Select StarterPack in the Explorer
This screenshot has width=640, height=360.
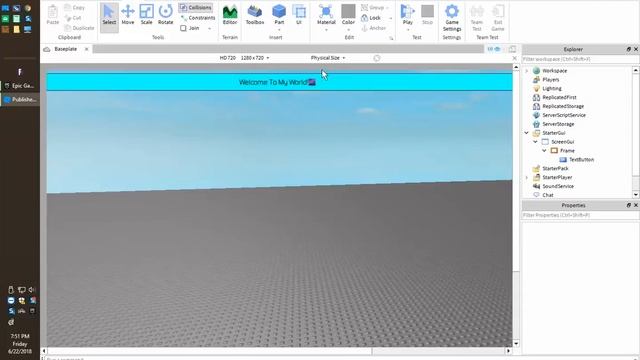tap(555, 169)
